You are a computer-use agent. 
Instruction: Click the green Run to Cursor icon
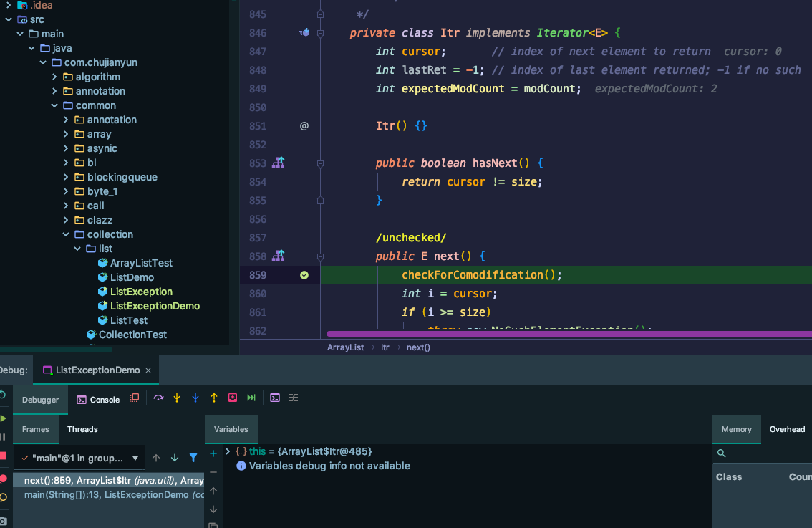pos(251,398)
